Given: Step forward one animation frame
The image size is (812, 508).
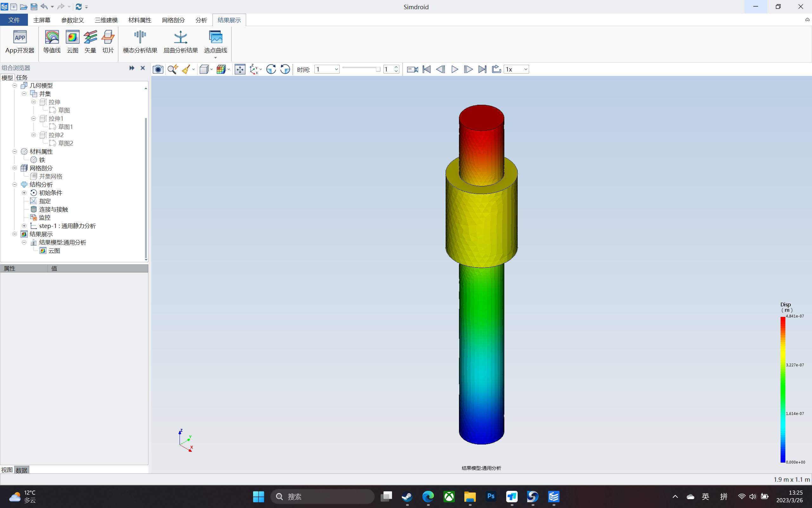Looking at the screenshot, I should click(468, 70).
